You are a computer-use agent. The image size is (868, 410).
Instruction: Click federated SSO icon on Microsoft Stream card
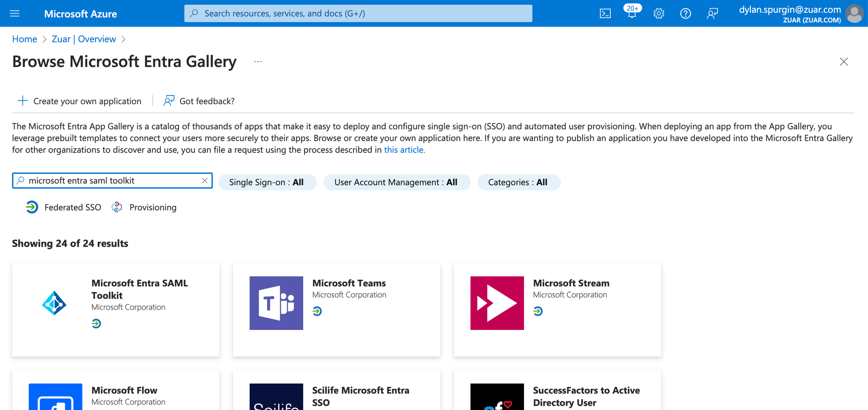pos(538,311)
